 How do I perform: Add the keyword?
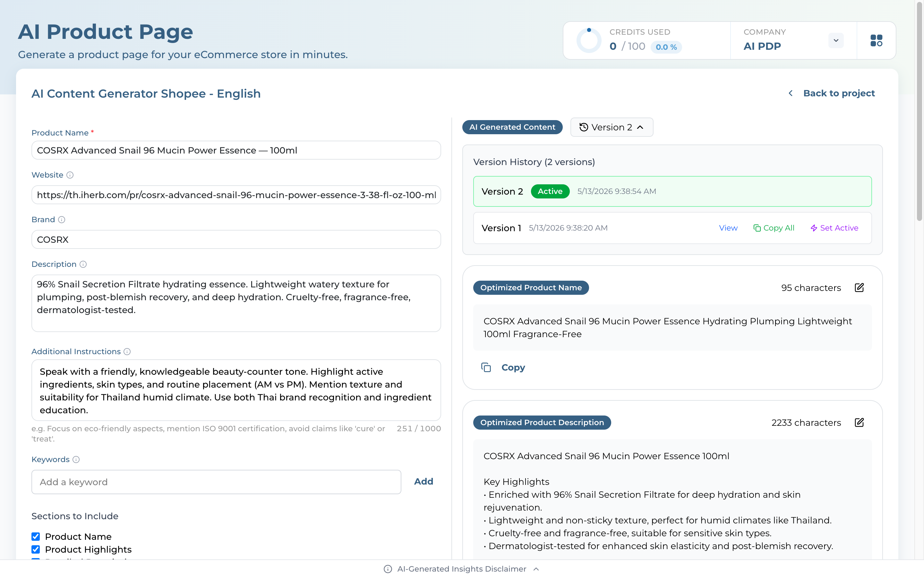424,482
